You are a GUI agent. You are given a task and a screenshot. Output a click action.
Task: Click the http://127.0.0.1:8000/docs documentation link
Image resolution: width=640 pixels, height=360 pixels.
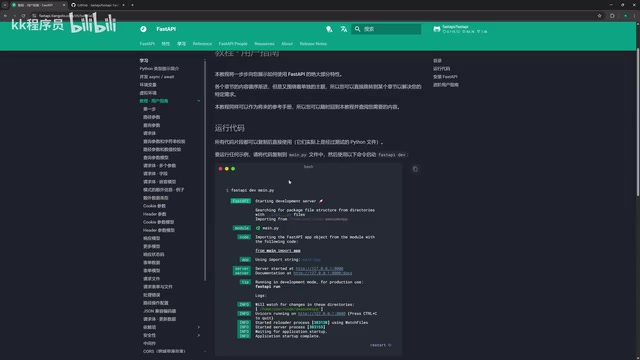pos(322,273)
